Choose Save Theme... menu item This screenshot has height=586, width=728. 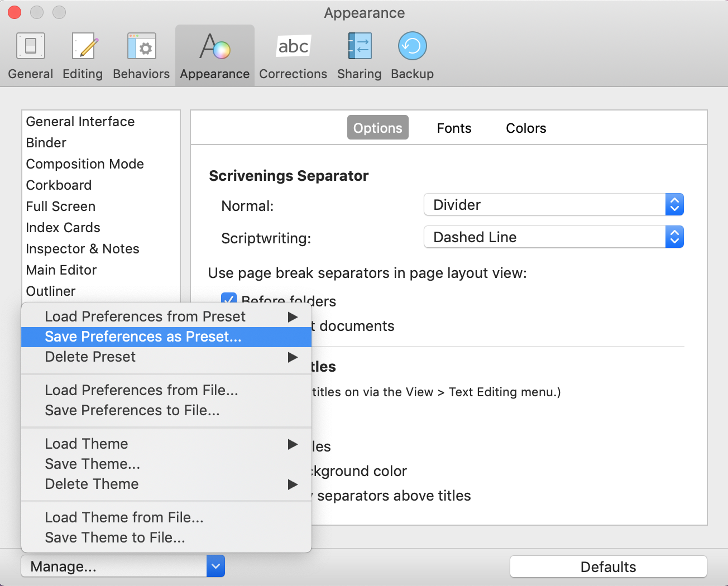tap(166, 464)
